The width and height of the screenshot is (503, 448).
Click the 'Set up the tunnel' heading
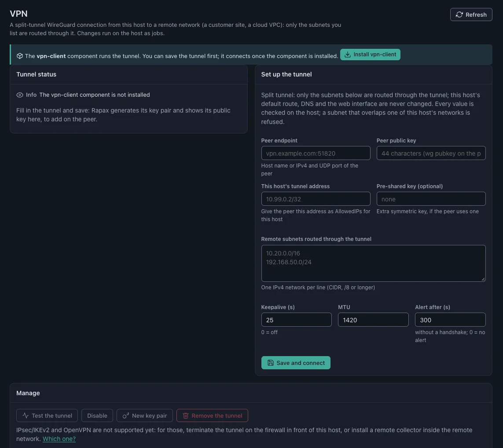click(x=286, y=74)
